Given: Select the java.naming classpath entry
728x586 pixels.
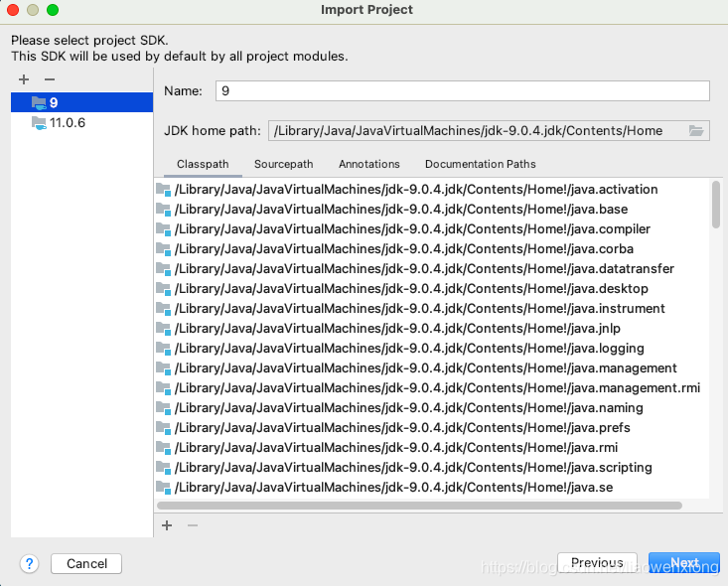Looking at the screenshot, I should 432,407.
